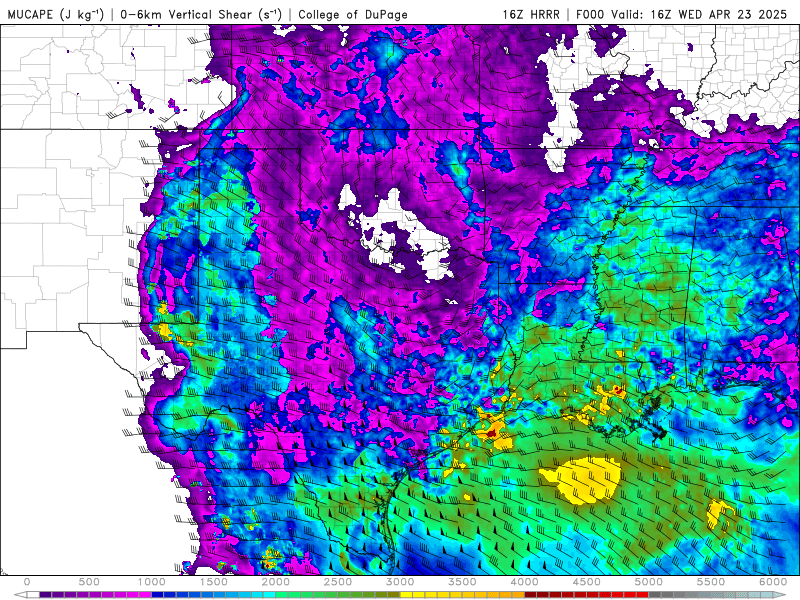Image resolution: width=800 pixels, height=600 pixels.
Task: Click the first dark red swatch below 4000
Action: coord(531,595)
